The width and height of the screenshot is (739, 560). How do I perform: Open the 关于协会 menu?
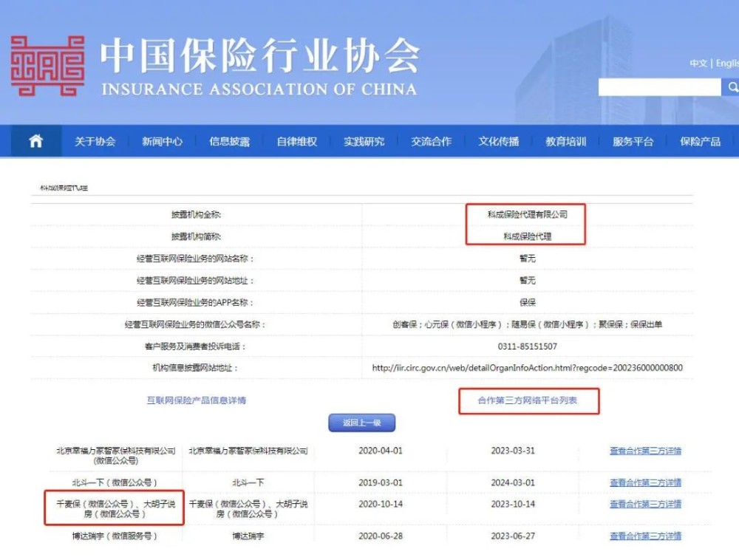pyautogui.click(x=95, y=141)
